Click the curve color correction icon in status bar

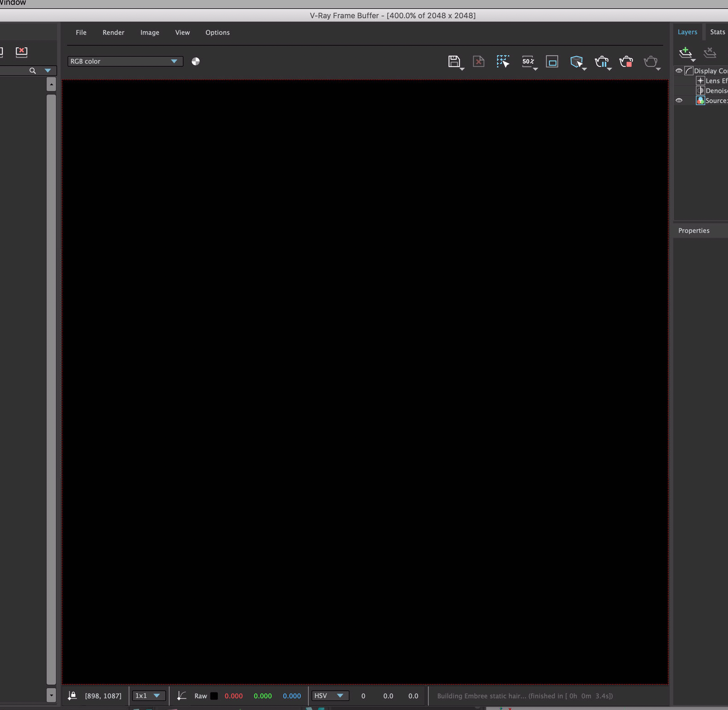[181, 695]
